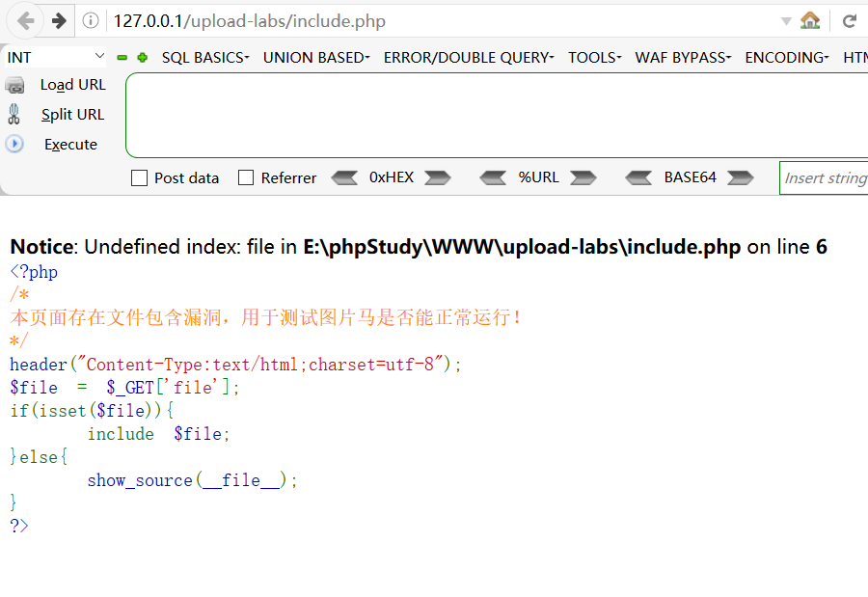Click the green minus icon beside INT
This screenshot has width=868, height=597.
tap(121, 58)
